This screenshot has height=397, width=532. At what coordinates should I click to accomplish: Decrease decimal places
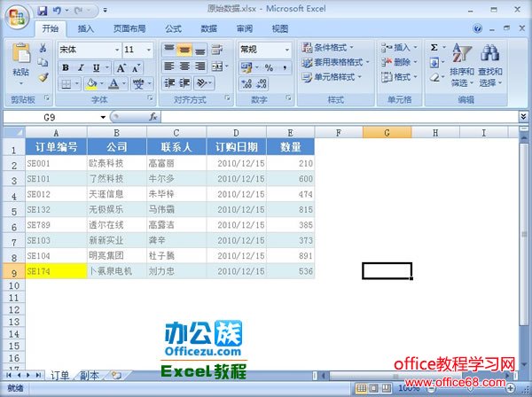click(x=262, y=83)
